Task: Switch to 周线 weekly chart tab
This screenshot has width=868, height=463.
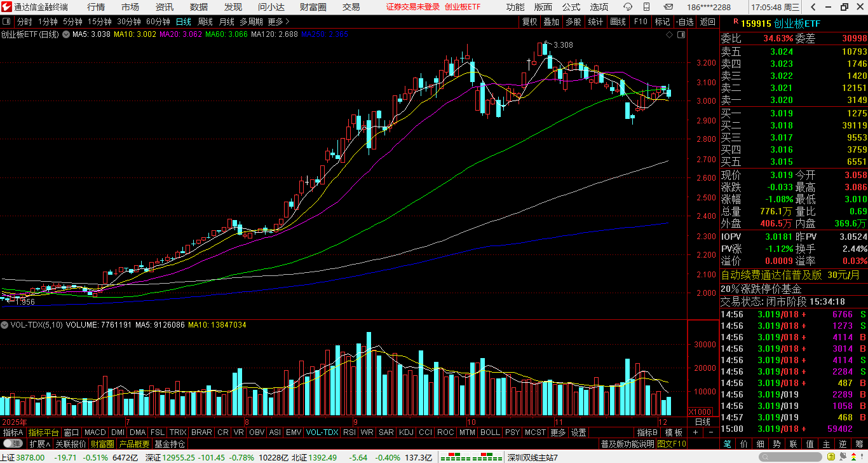Action: click(205, 22)
